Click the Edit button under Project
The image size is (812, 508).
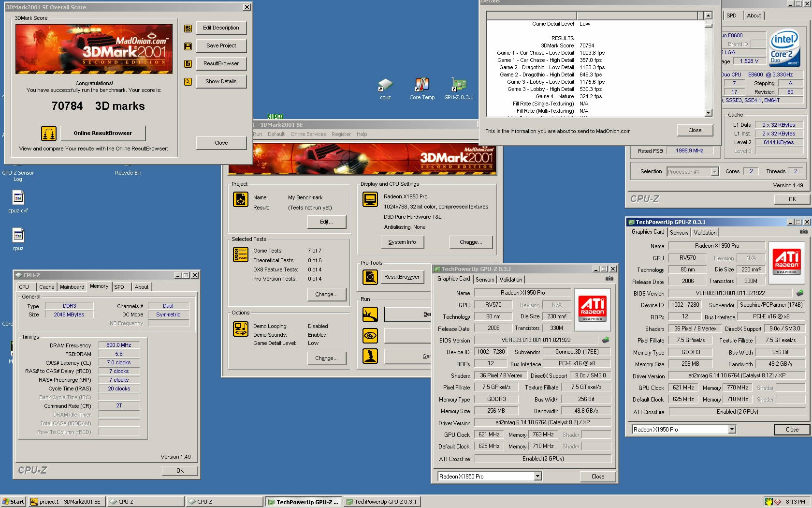pos(327,222)
